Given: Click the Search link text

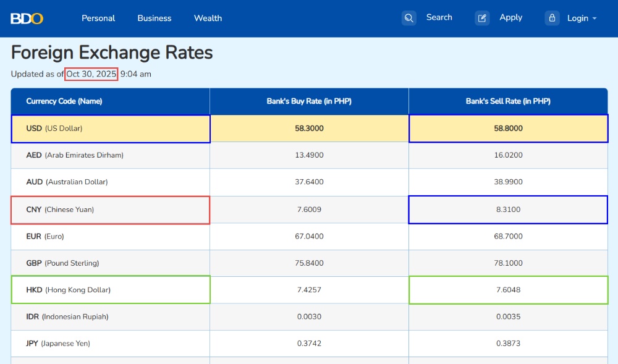Looking at the screenshot, I should click(439, 17).
